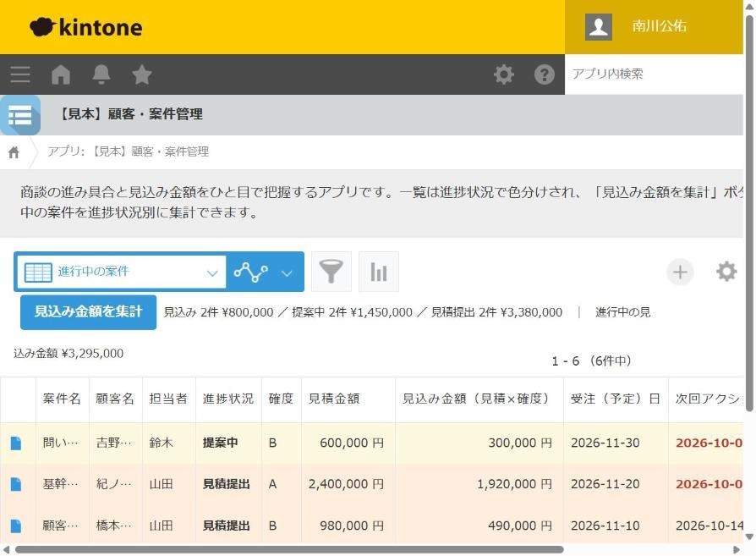This screenshot has width=756, height=556.
Task: Click the graph line view icon
Action: (250, 272)
